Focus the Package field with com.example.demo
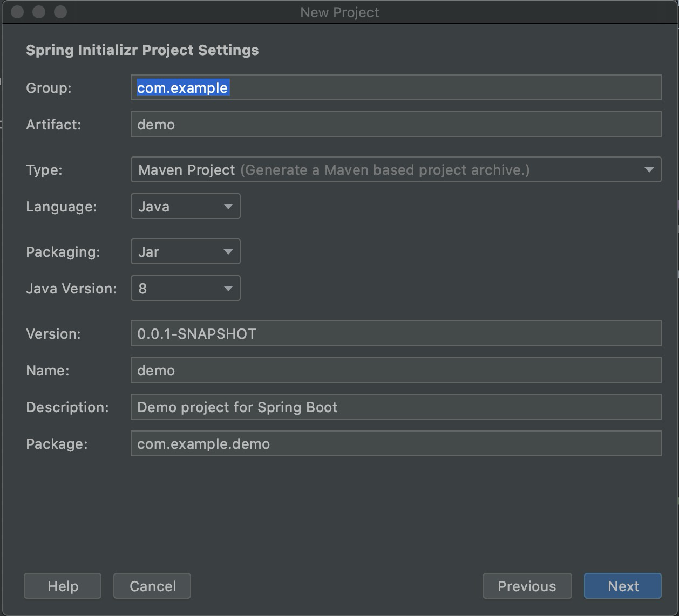This screenshot has width=679, height=616. 396,443
